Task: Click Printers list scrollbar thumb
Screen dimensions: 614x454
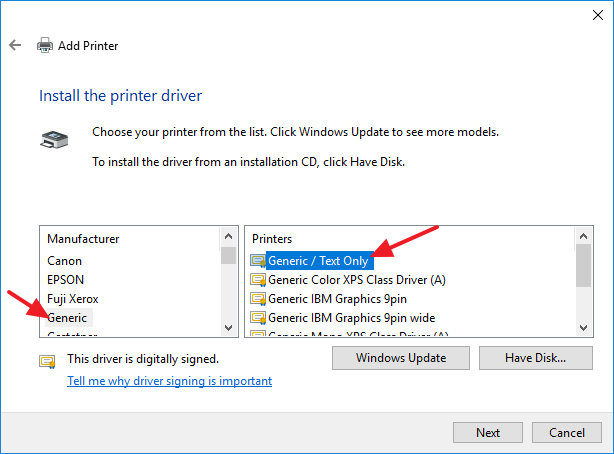Action: [x=583, y=266]
